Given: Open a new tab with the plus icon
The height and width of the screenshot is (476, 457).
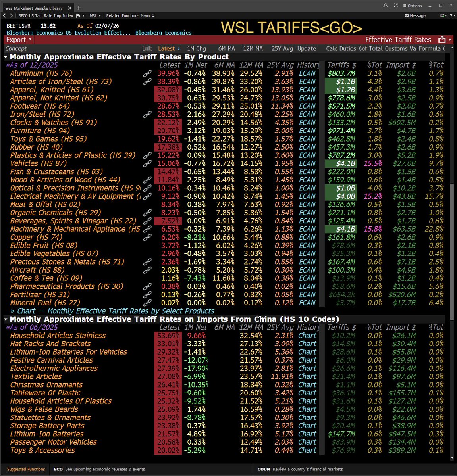Looking at the screenshot, I should [79, 8].
